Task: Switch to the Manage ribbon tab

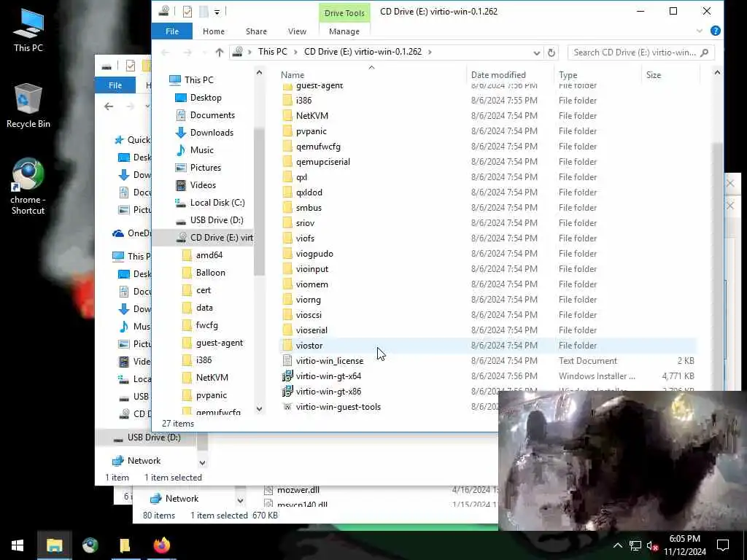Action: [344, 31]
